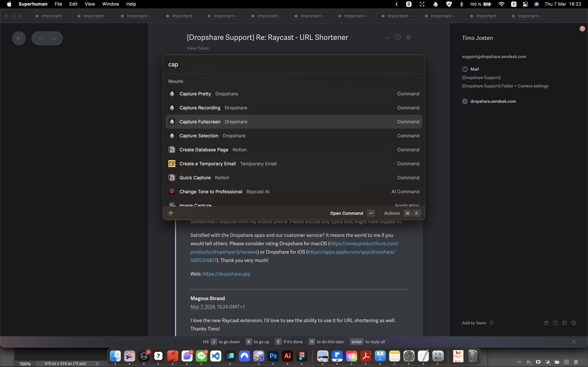Mark email done with checkmark icon
The width and height of the screenshot is (588, 367).
coord(387,37)
